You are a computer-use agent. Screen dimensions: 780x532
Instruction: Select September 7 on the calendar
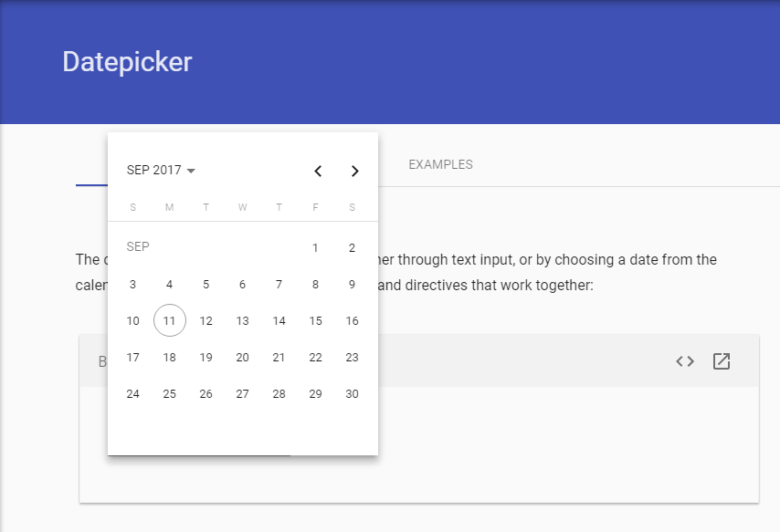(279, 284)
